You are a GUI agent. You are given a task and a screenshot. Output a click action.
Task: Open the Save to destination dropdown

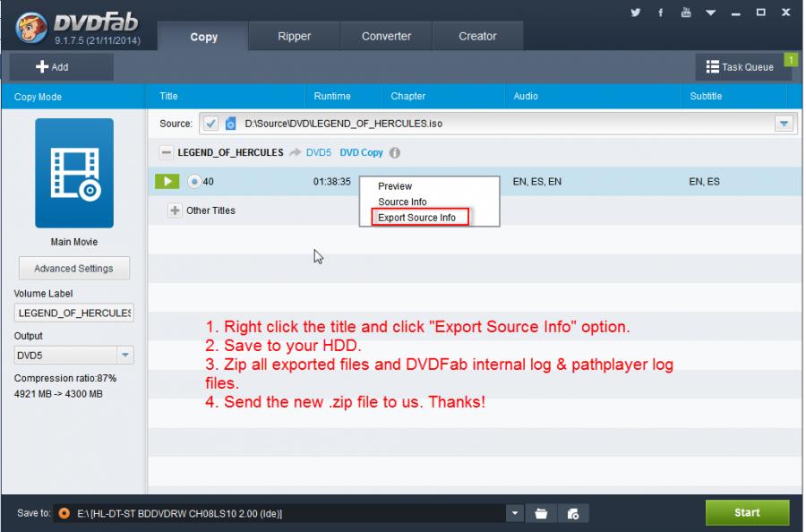(x=515, y=513)
